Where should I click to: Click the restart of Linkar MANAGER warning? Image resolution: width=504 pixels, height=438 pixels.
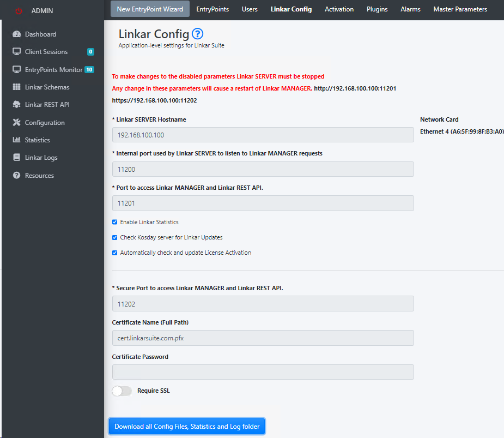212,88
